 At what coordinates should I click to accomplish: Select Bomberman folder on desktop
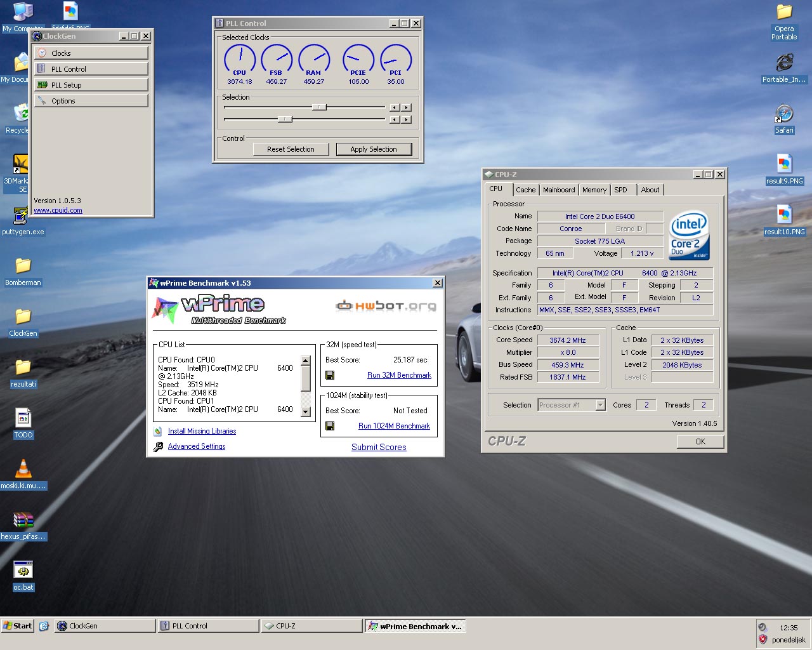point(23,272)
